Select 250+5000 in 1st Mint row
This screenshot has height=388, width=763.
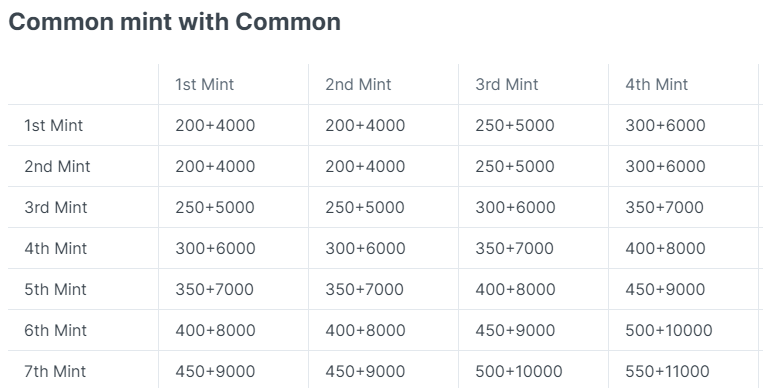515,125
